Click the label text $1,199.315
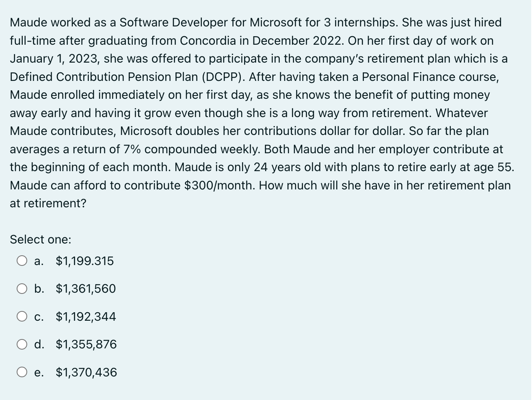This screenshot has width=532, height=400. coord(84,261)
